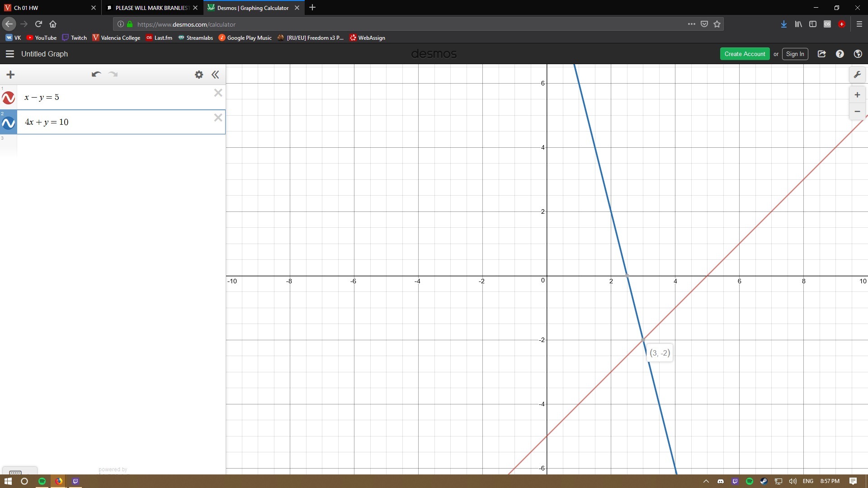Zoom out on the graph
Viewport: 868px width, 488px height.
click(x=857, y=112)
